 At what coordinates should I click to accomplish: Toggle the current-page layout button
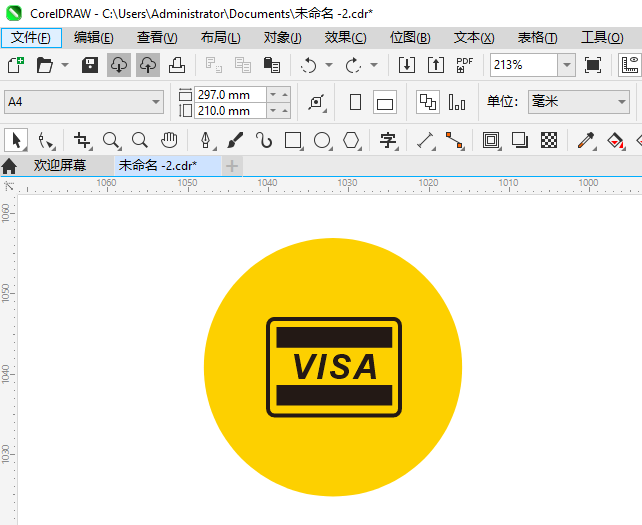tap(457, 102)
